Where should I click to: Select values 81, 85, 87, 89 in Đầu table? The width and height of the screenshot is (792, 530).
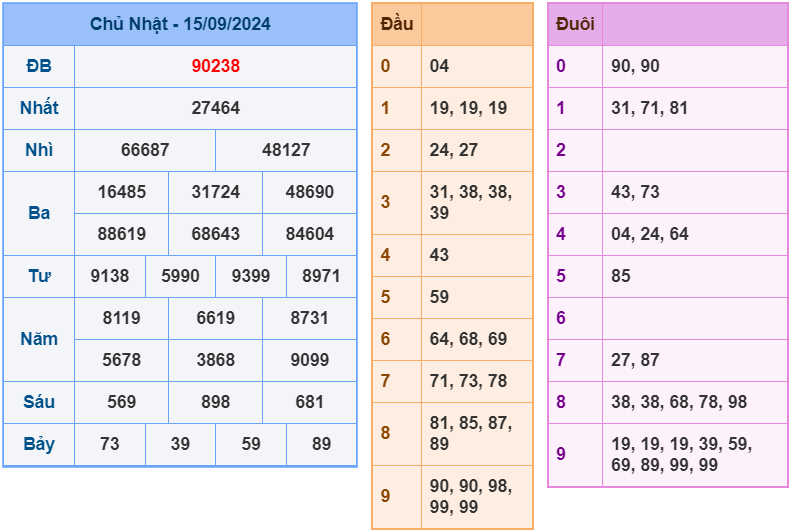(x=471, y=433)
